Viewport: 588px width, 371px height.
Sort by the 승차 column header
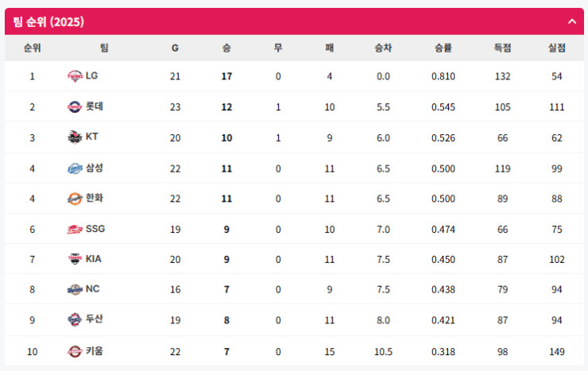(383, 48)
